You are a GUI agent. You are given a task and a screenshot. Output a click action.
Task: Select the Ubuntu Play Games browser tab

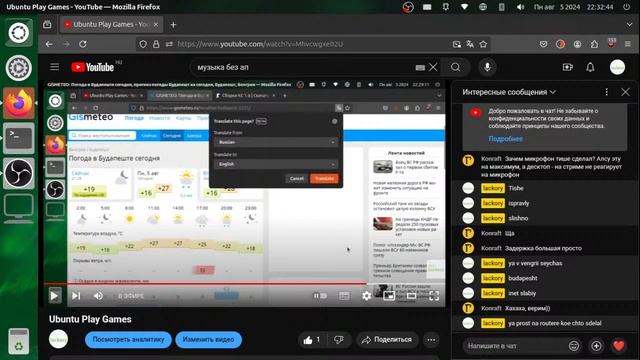tap(111, 24)
